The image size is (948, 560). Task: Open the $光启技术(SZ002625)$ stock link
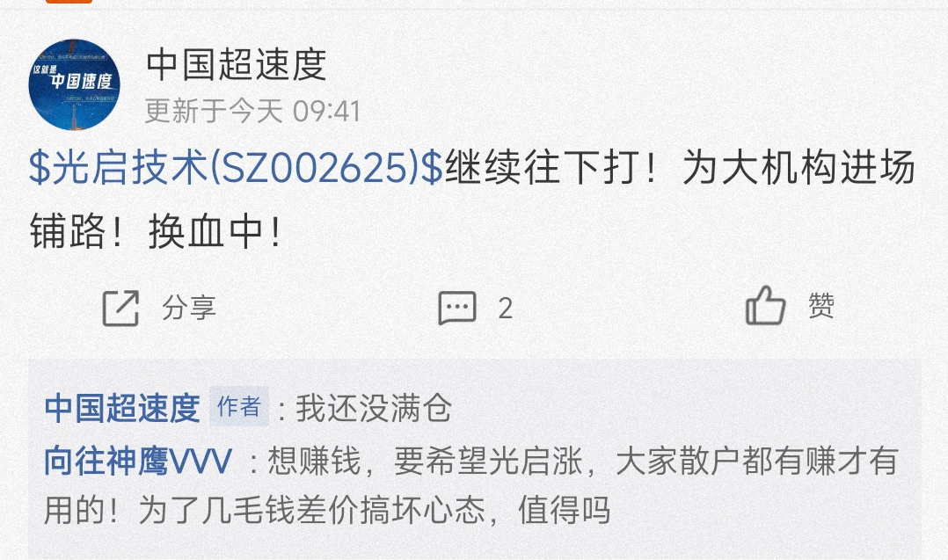pos(237,167)
